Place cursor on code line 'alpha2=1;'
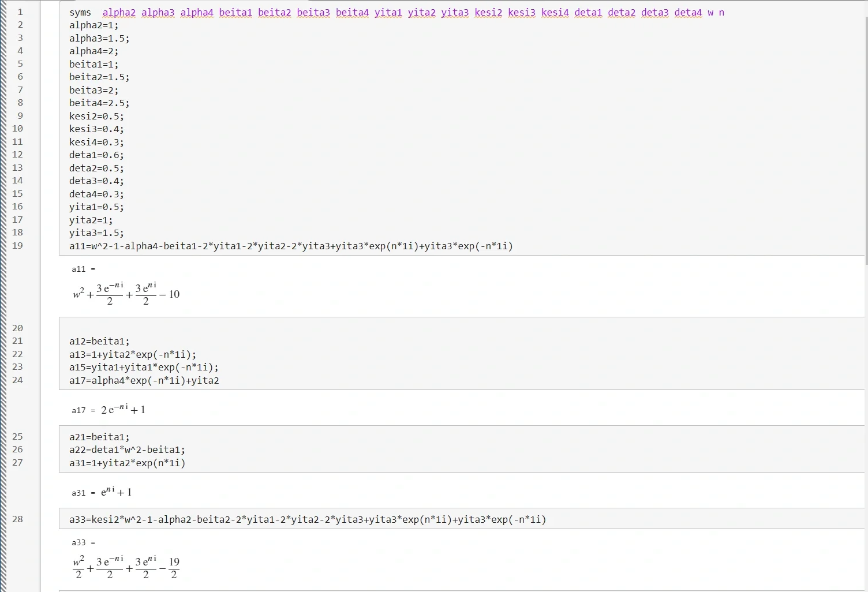Image resolution: width=868 pixels, height=592 pixels. pos(94,25)
